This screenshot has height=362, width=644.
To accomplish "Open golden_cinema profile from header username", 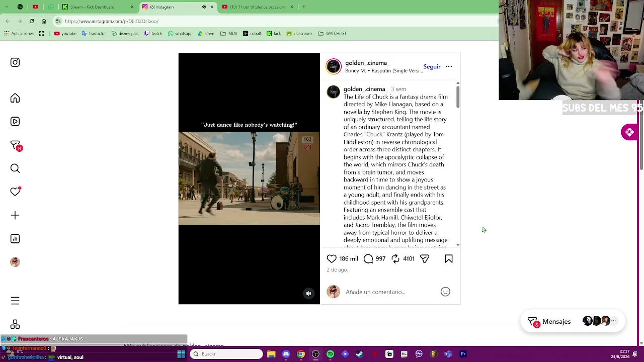I will (x=366, y=63).
